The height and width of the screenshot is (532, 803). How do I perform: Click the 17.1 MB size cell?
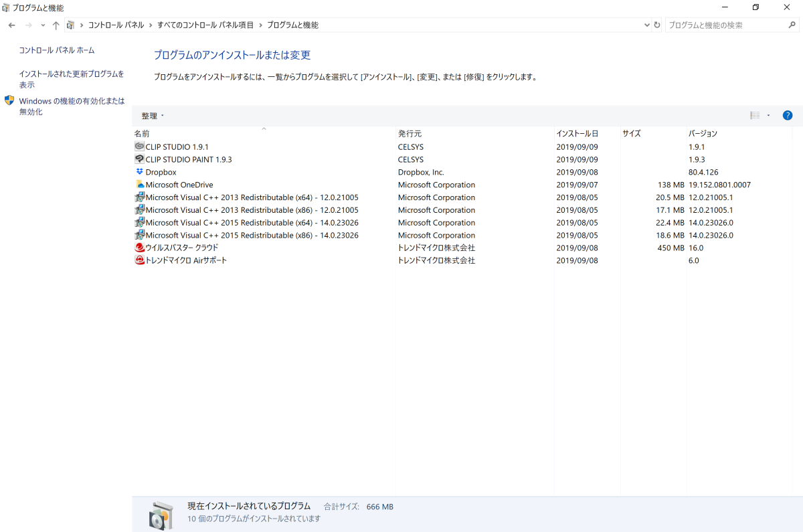coord(671,210)
